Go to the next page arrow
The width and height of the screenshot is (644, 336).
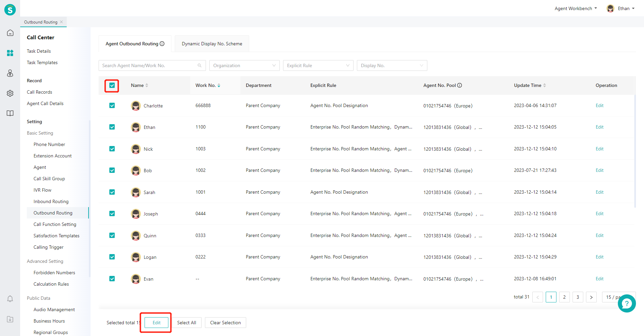(x=591, y=297)
